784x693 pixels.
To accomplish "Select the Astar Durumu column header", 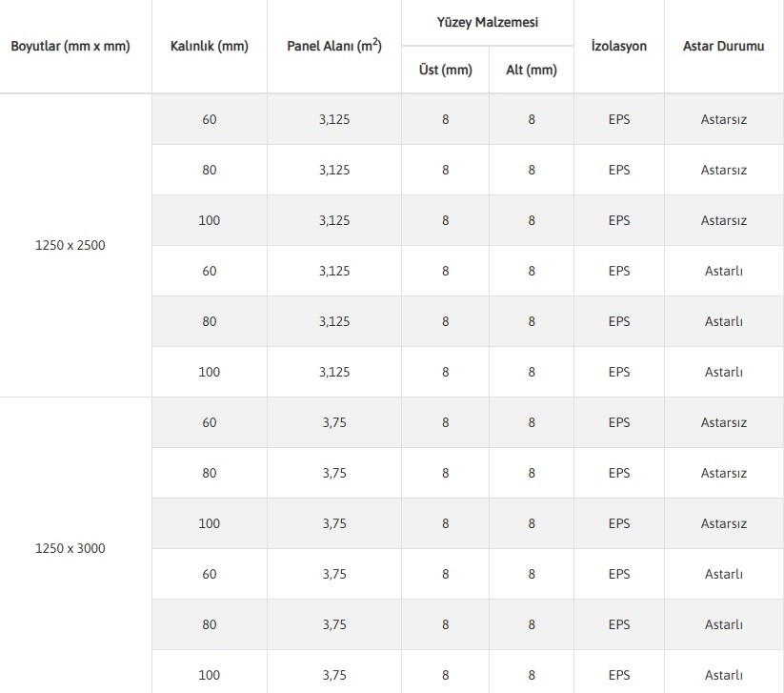I will click(x=723, y=46).
